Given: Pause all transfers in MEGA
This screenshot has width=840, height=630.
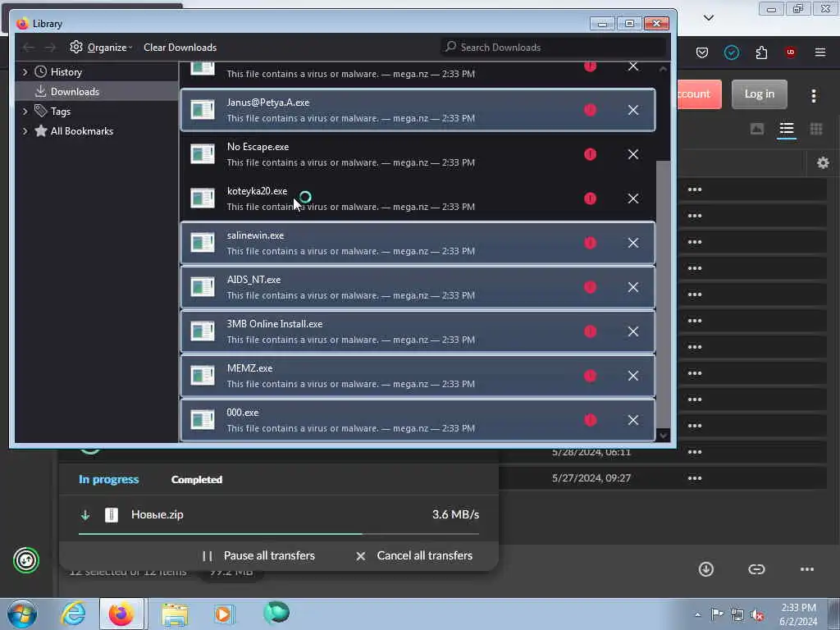Looking at the screenshot, I should click(258, 556).
